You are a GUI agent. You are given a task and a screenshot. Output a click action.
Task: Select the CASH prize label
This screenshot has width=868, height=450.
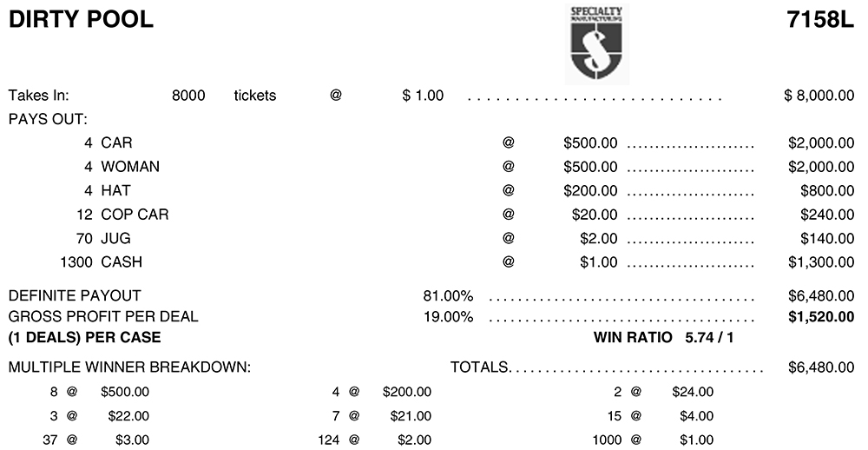122,262
